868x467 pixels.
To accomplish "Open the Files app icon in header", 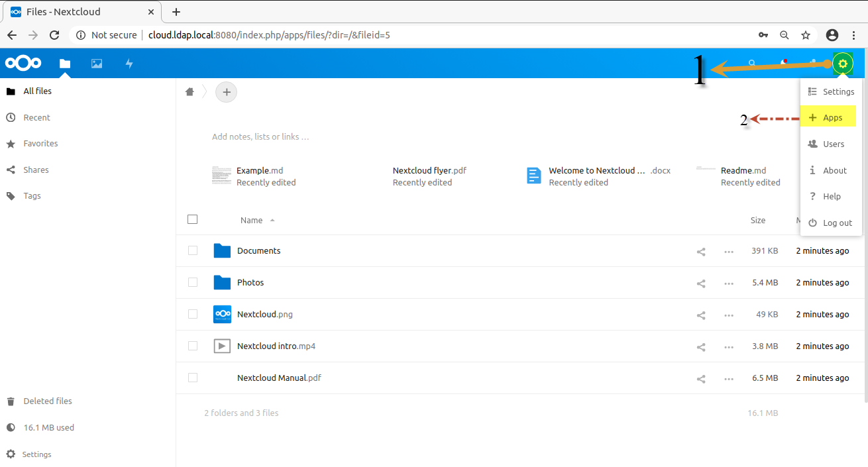I will (x=64, y=64).
